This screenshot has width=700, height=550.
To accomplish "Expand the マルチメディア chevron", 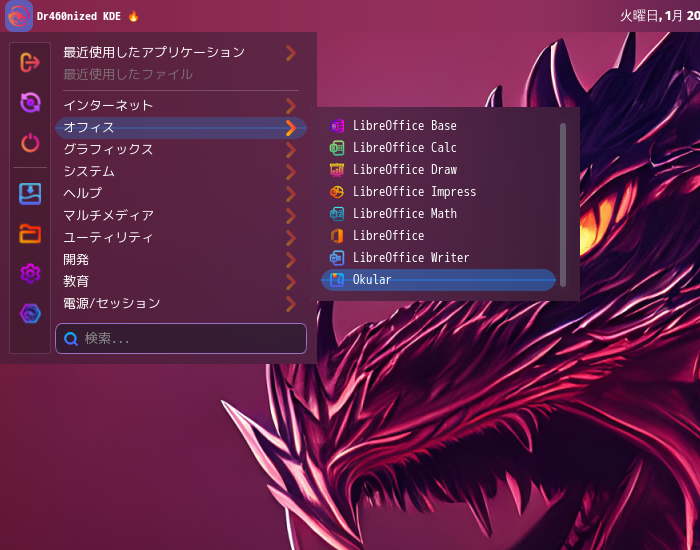I will (x=291, y=216).
